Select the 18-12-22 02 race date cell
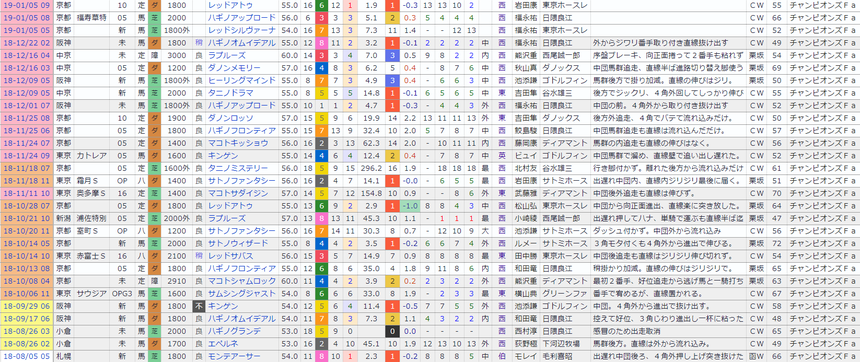Image resolution: width=860 pixels, height=362 pixels. 27,43
